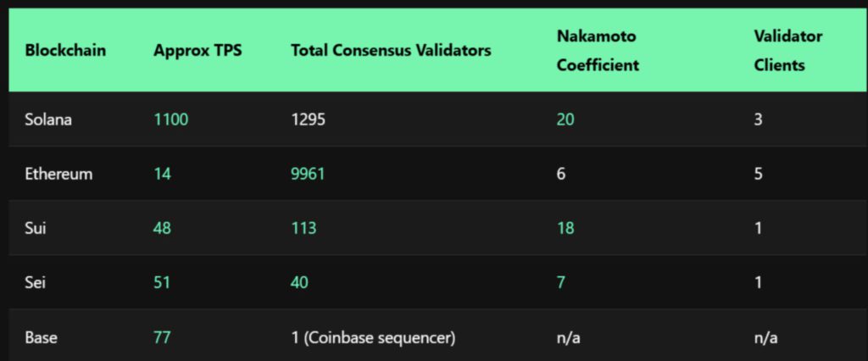Screen dimensions: 868x361
Task: Click Sei's 40 validators value
Action: 299,282
